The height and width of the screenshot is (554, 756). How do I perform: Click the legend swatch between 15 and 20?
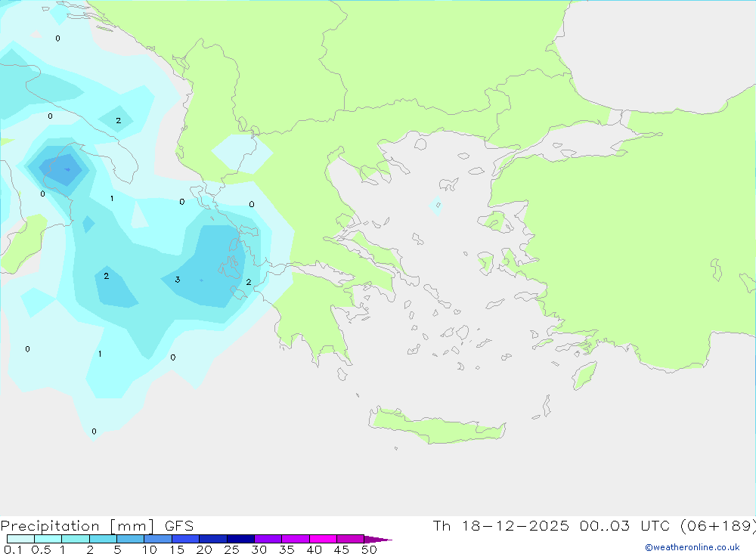click(x=186, y=539)
